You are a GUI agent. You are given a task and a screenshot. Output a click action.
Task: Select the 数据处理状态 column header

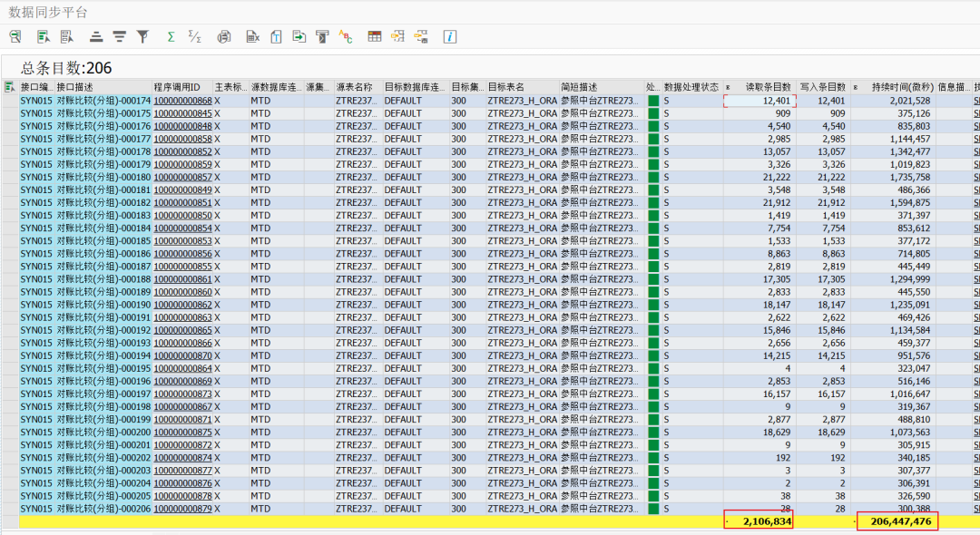(691, 87)
